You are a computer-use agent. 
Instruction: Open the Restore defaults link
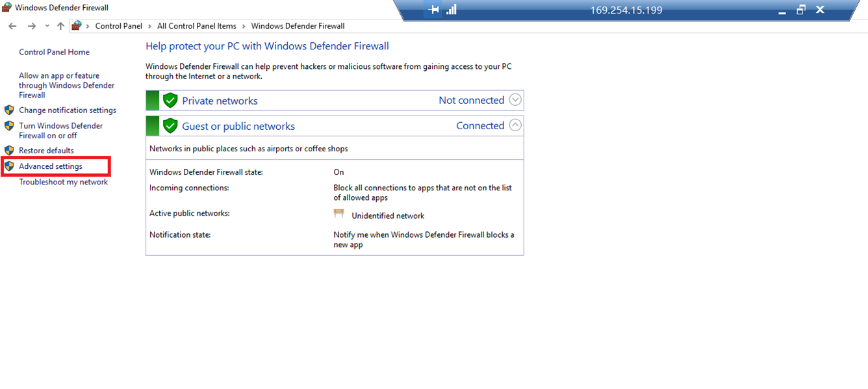coord(46,151)
